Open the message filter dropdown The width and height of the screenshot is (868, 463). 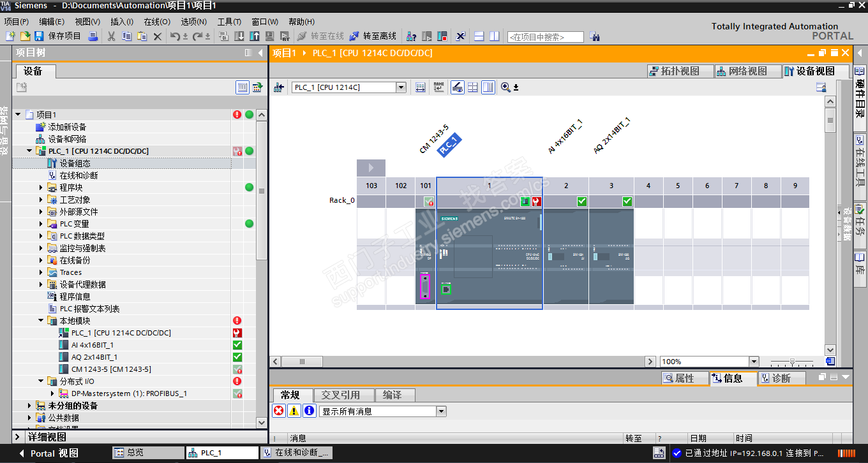441,411
